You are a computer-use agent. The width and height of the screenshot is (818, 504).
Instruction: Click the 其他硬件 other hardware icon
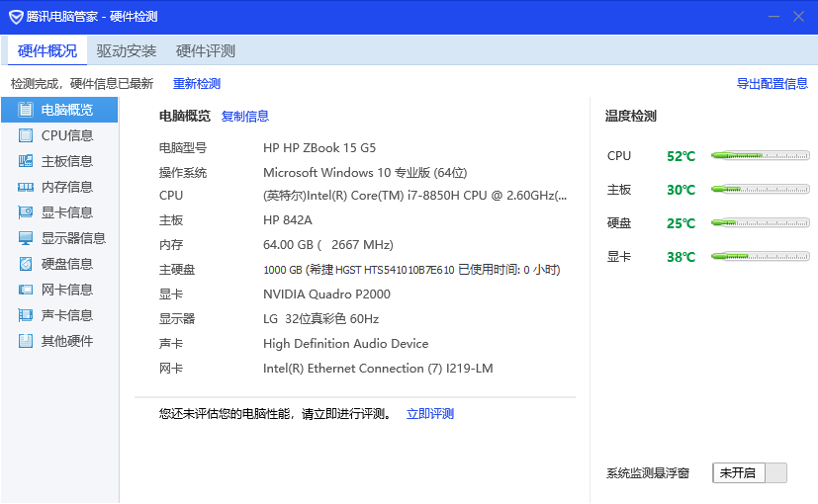coord(25,341)
